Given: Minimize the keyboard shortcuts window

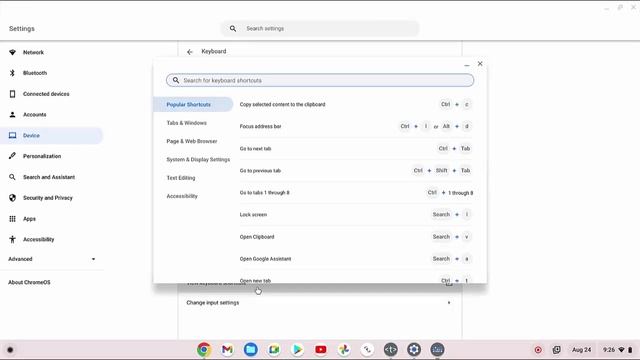Looking at the screenshot, I should click(x=467, y=64).
